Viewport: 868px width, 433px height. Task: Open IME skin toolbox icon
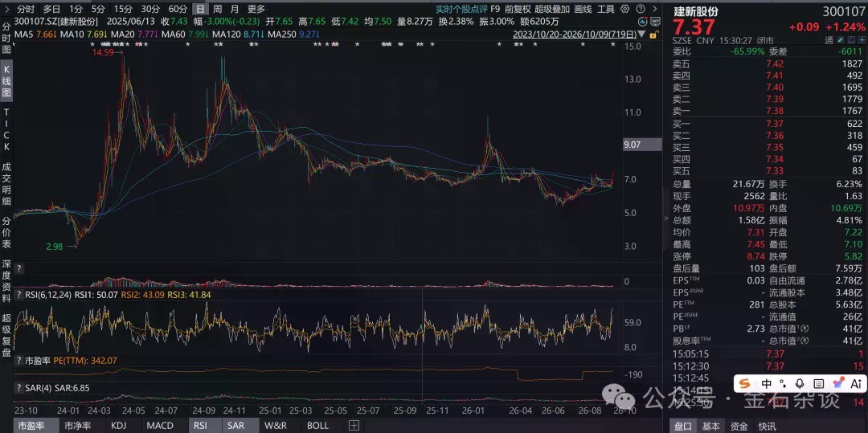pos(838,382)
